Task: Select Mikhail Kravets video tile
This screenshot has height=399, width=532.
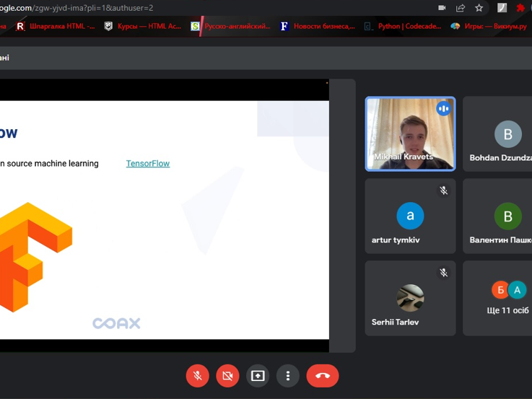Action: pyautogui.click(x=410, y=134)
